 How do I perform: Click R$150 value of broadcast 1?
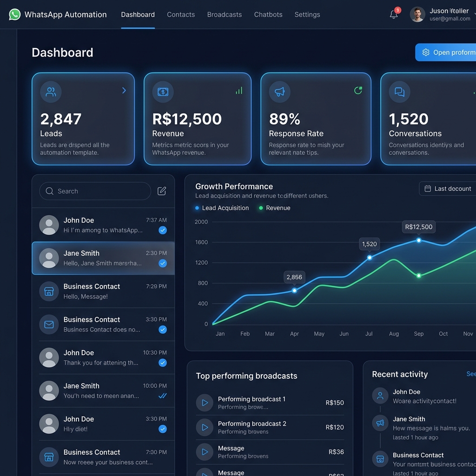335,403
